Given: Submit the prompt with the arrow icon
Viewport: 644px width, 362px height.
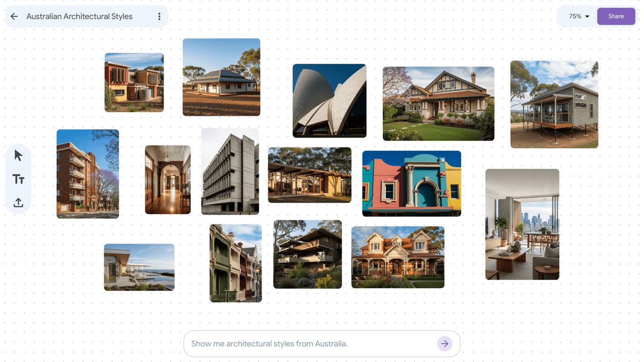Looking at the screenshot, I should (x=445, y=343).
